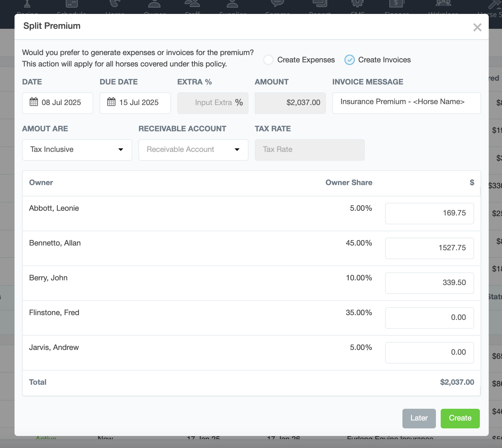Click the calendar icon in the Date field
Viewport: 502px width, 448px height.
(x=34, y=102)
